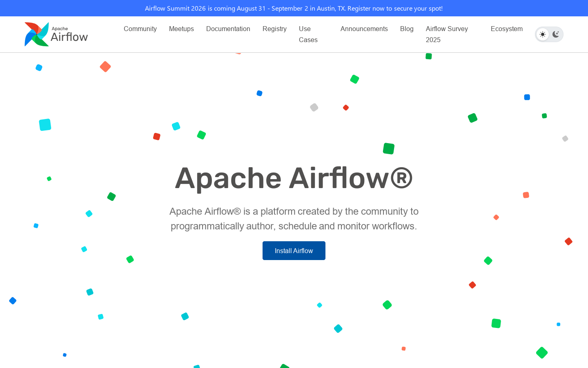The width and height of the screenshot is (588, 368).
Task: Open the Meetups page
Action: [x=181, y=29]
